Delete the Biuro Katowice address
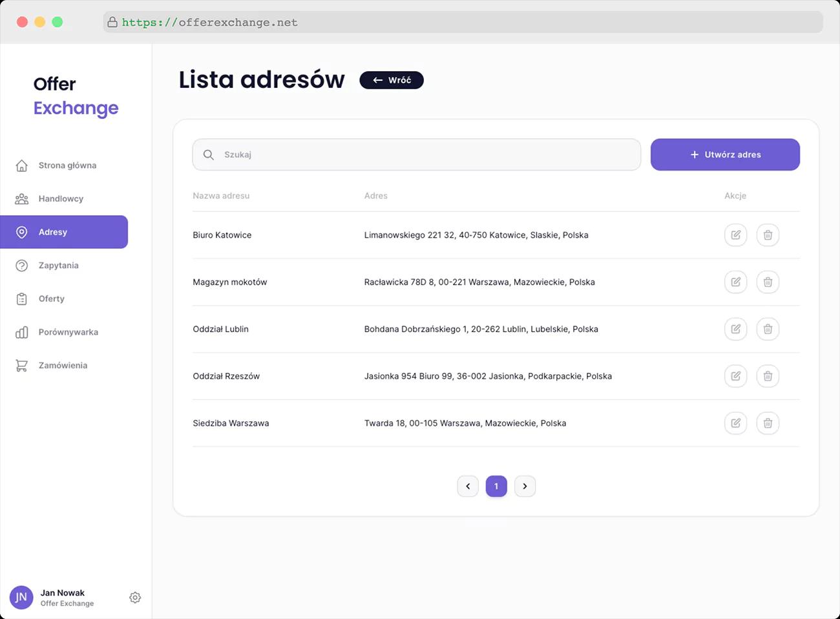Screen dimensions: 840x619 pos(768,235)
